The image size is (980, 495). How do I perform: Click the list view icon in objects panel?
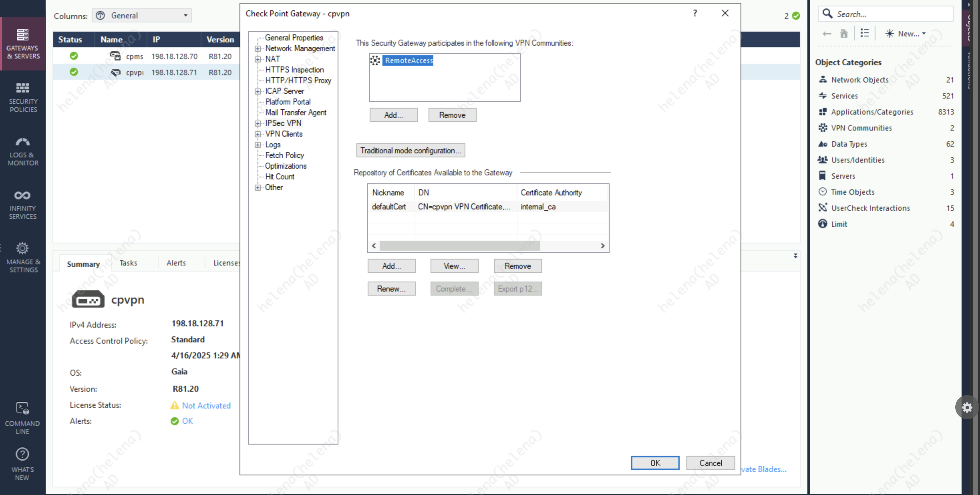click(x=865, y=33)
